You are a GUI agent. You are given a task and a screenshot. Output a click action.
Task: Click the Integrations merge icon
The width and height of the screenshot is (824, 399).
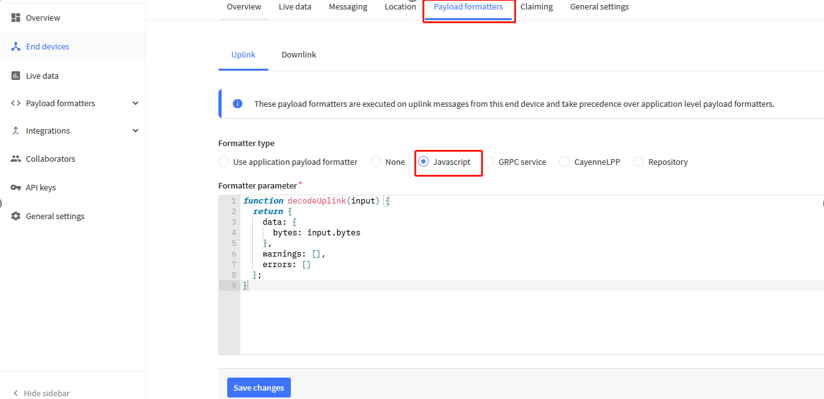pos(15,130)
